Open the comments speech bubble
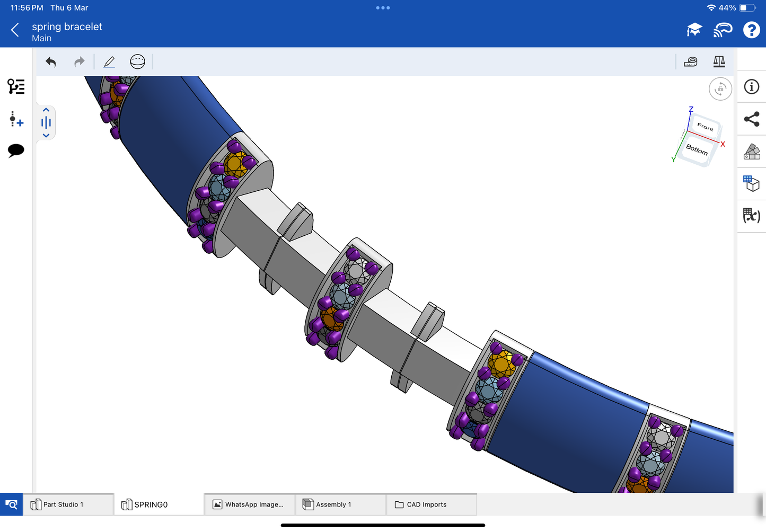766x532 pixels. (x=16, y=150)
